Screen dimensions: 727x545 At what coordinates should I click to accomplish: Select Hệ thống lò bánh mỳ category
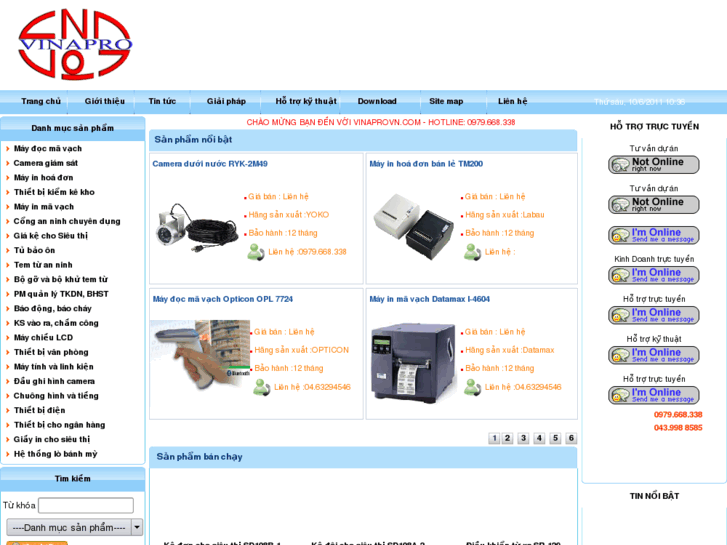[56, 454]
